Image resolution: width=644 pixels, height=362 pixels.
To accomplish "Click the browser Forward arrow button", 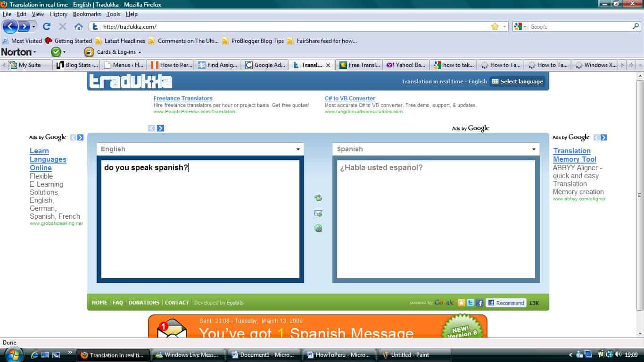I will click(24, 26).
